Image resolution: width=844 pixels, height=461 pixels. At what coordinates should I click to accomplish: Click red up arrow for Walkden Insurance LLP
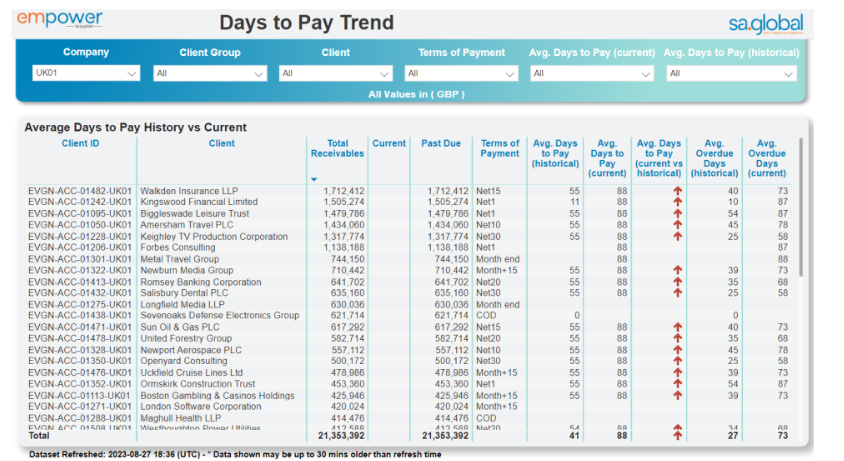click(x=678, y=191)
